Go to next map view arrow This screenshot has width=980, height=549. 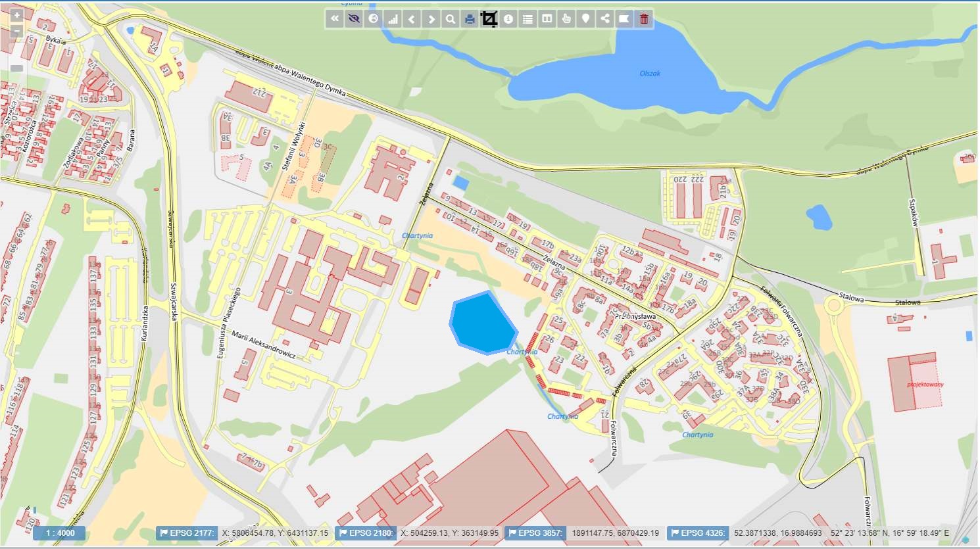coord(431,19)
